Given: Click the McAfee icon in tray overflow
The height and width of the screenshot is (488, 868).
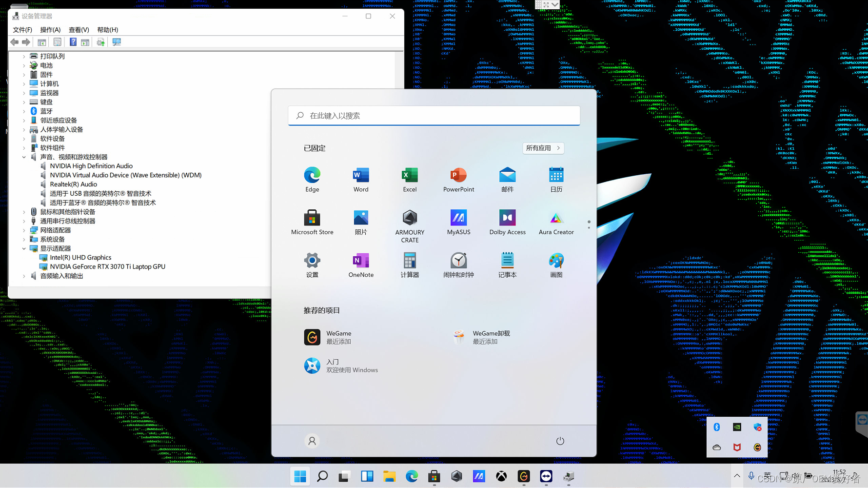Looking at the screenshot, I should tap(737, 447).
